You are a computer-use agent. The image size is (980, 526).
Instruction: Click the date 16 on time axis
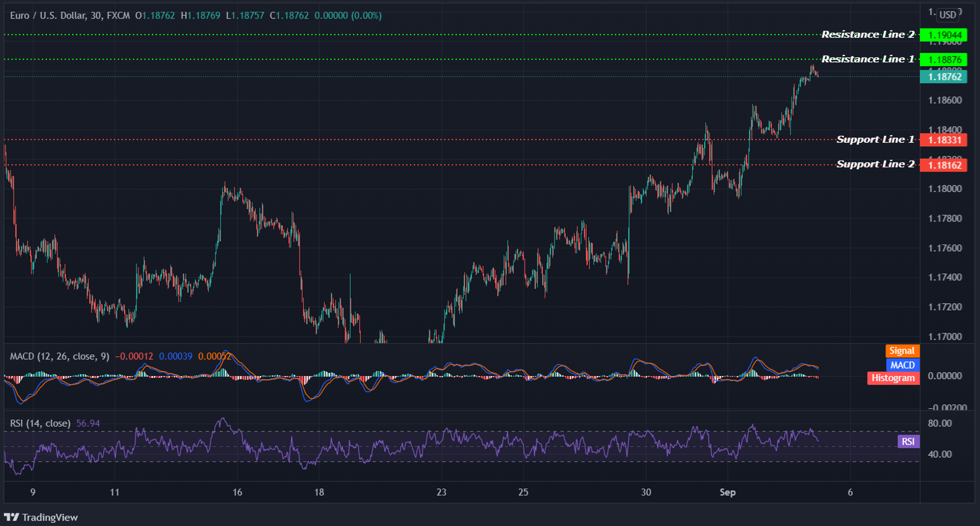tap(237, 492)
